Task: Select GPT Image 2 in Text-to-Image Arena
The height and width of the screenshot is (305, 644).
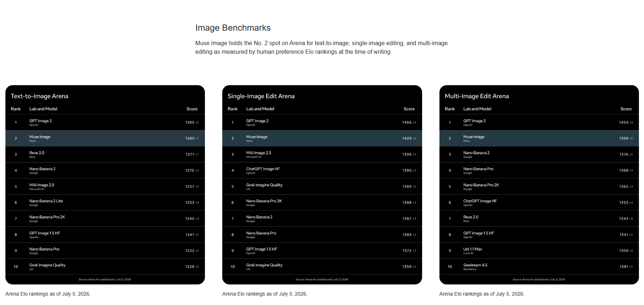Action: (x=40, y=121)
